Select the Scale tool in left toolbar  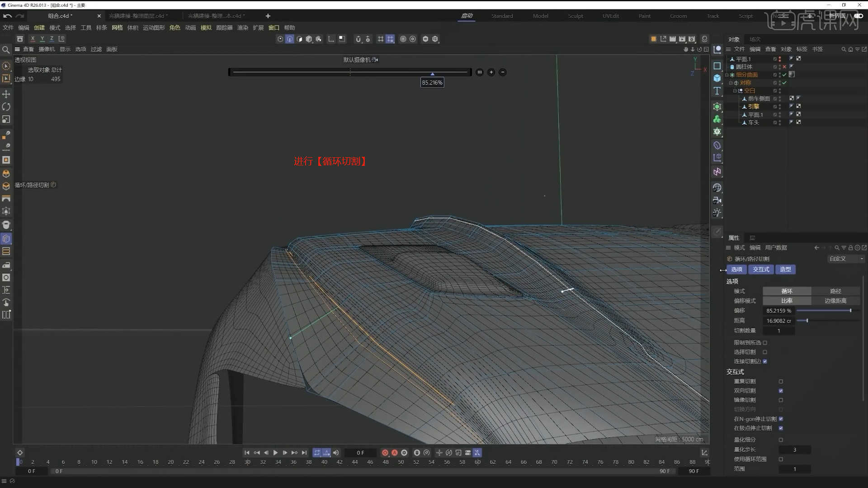tap(6, 119)
